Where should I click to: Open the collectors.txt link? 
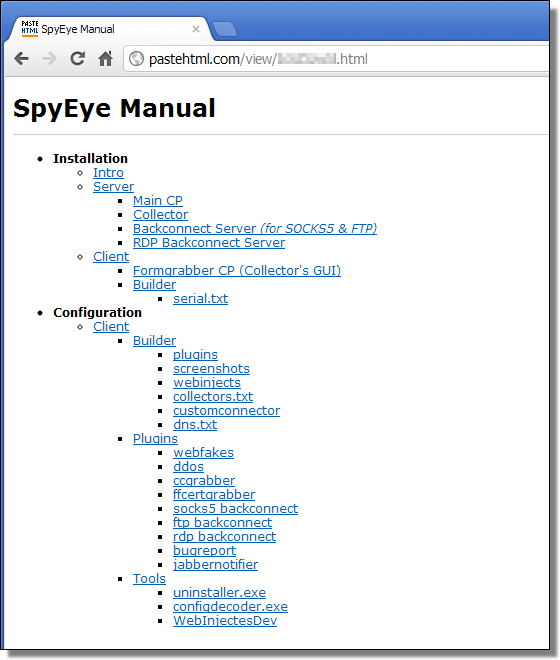tap(213, 396)
